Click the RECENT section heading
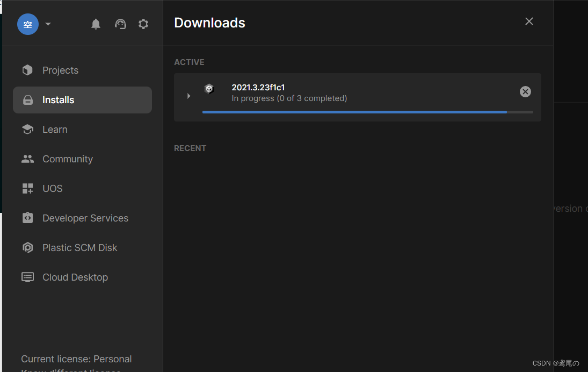The height and width of the screenshot is (372, 588). (x=190, y=148)
